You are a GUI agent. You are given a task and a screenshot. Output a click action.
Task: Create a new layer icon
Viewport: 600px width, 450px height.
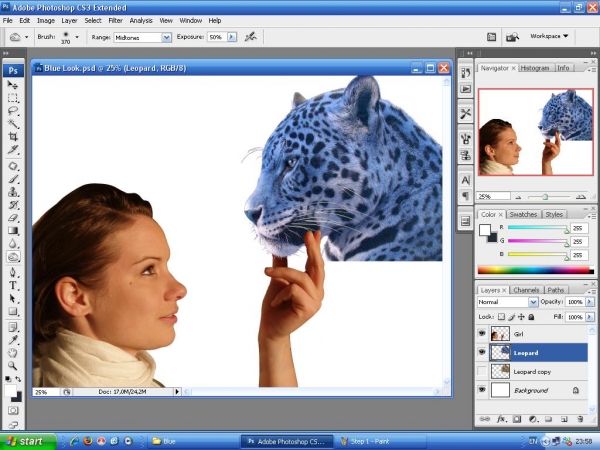564,419
